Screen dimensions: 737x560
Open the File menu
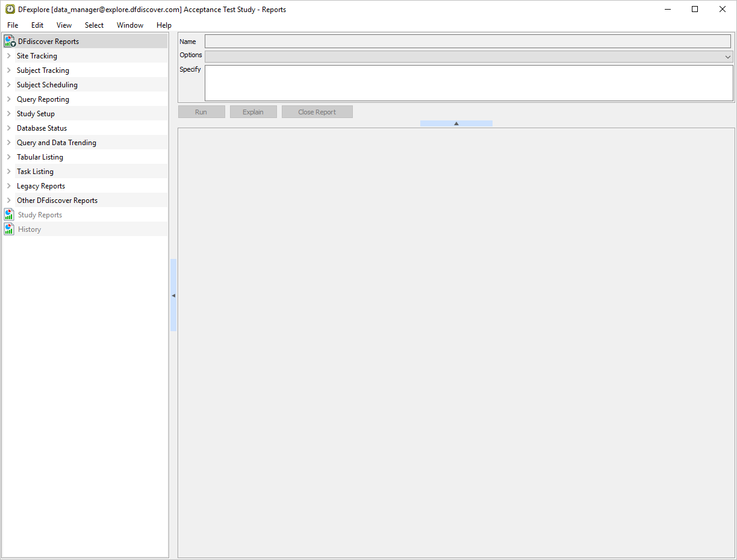(13, 25)
